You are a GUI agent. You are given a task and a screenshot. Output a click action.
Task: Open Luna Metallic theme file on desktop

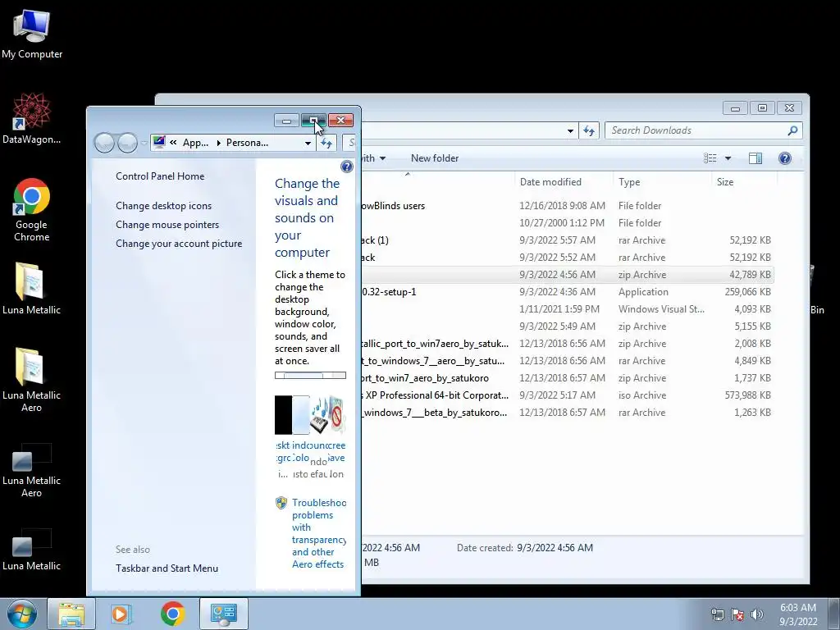pyautogui.click(x=31, y=549)
